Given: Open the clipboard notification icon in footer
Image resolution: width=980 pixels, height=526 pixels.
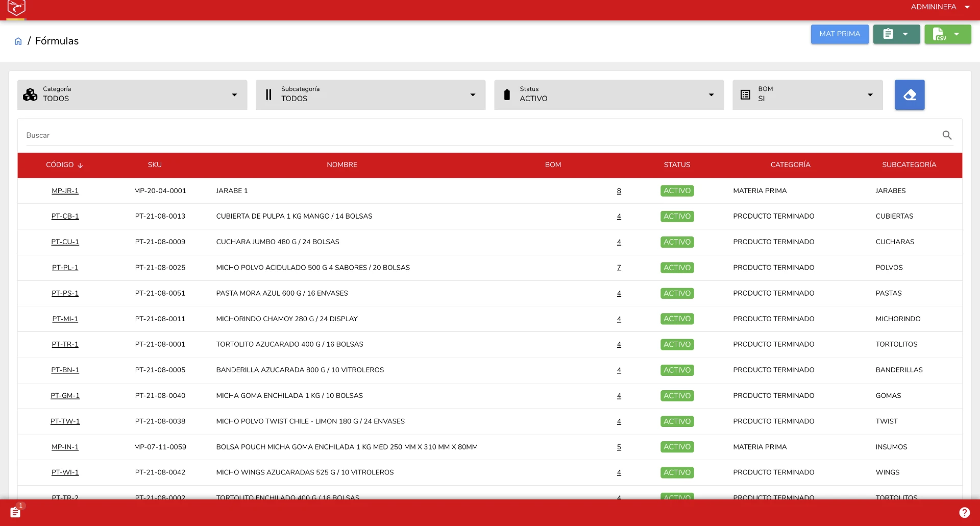Looking at the screenshot, I should [16, 512].
